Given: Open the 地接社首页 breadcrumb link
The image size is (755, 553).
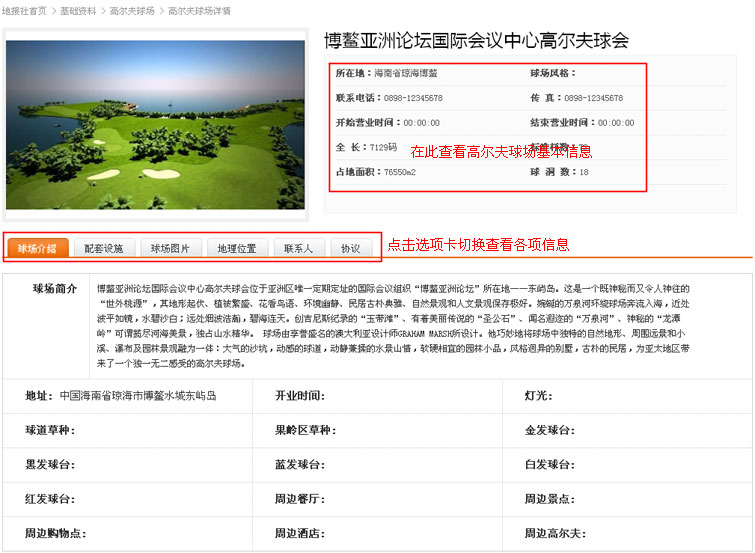Looking at the screenshot, I should (x=24, y=10).
